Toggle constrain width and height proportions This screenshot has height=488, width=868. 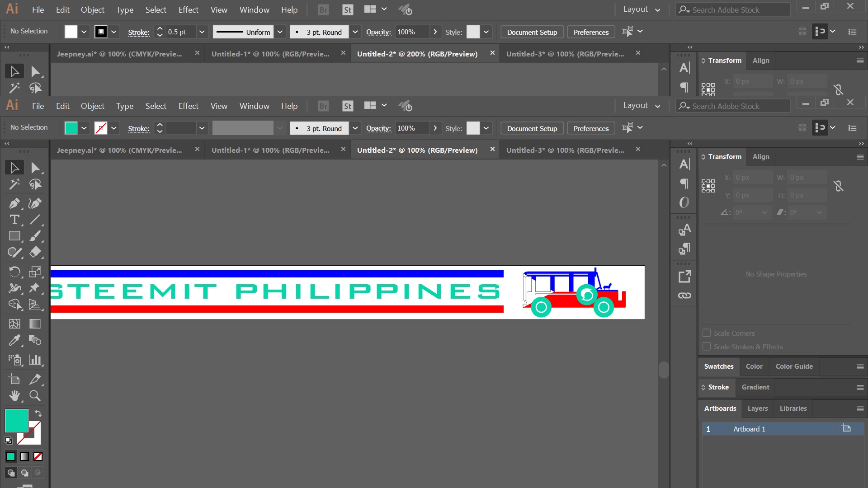838,186
